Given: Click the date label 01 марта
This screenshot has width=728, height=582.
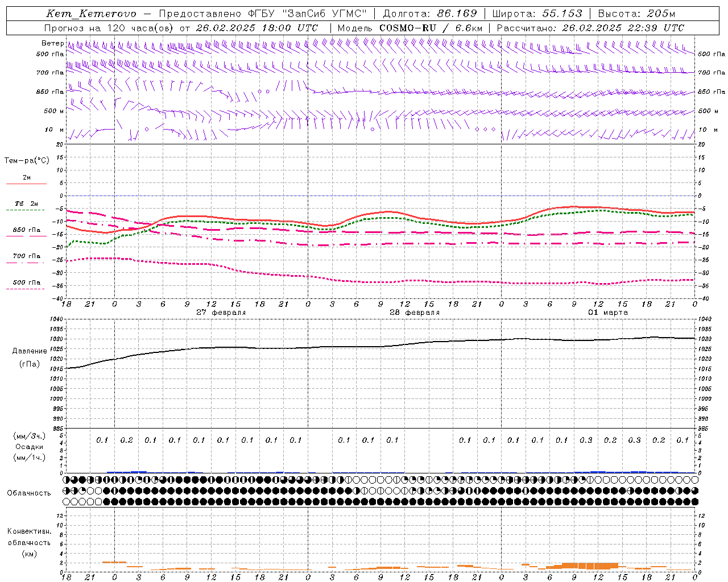Looking at the screenshot, I should pos(608,313).
